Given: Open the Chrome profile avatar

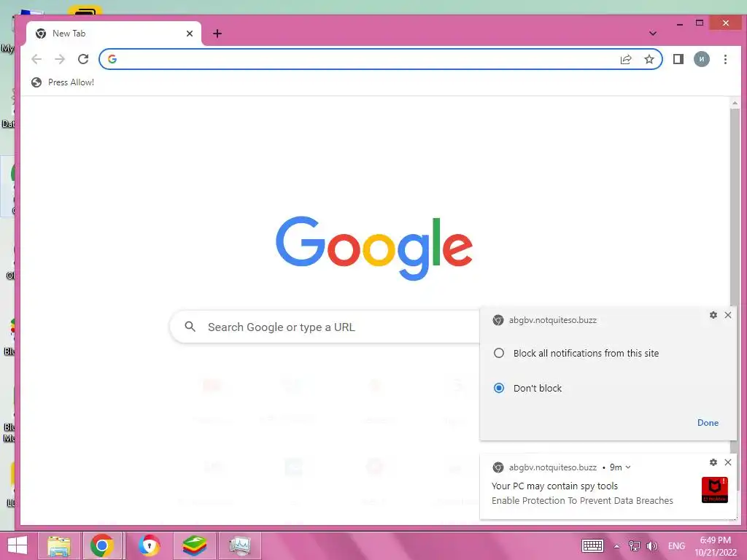Looking at the screenshot, I should (701, 59).
